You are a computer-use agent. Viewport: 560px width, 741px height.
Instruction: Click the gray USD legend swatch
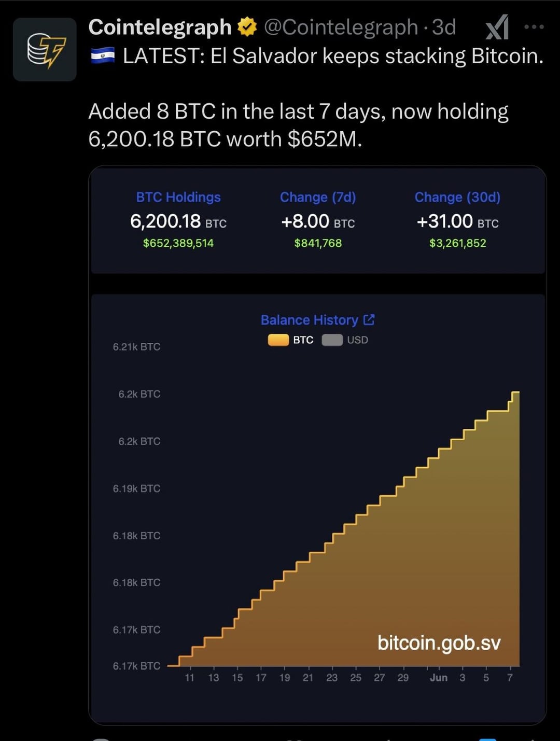tap(332, 340)
